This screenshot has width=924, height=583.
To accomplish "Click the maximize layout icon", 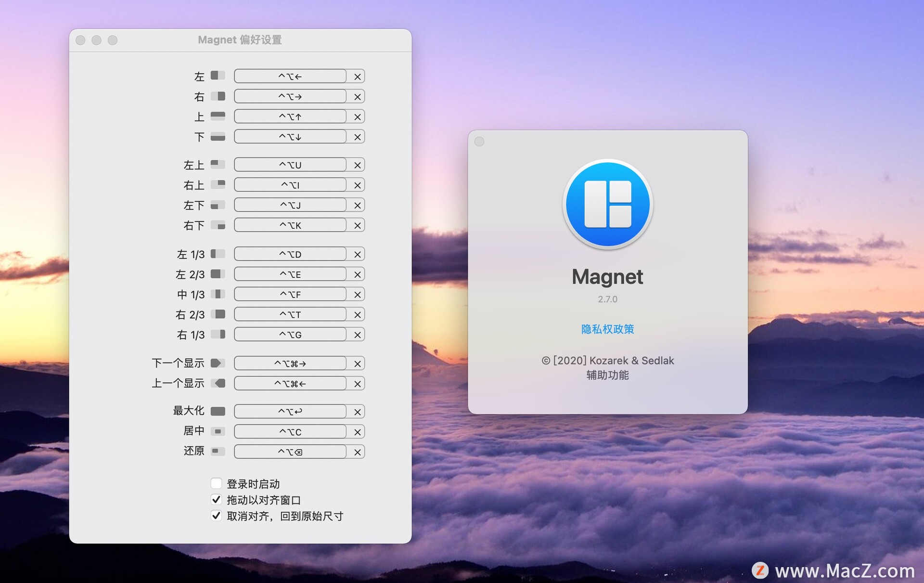I will pos(218,411).
